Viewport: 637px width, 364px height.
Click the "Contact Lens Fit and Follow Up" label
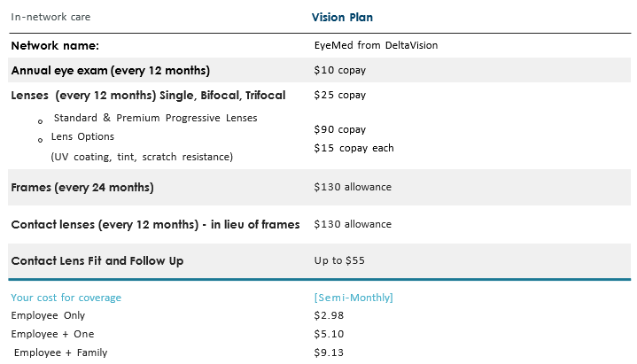click(x=97, y=260)
